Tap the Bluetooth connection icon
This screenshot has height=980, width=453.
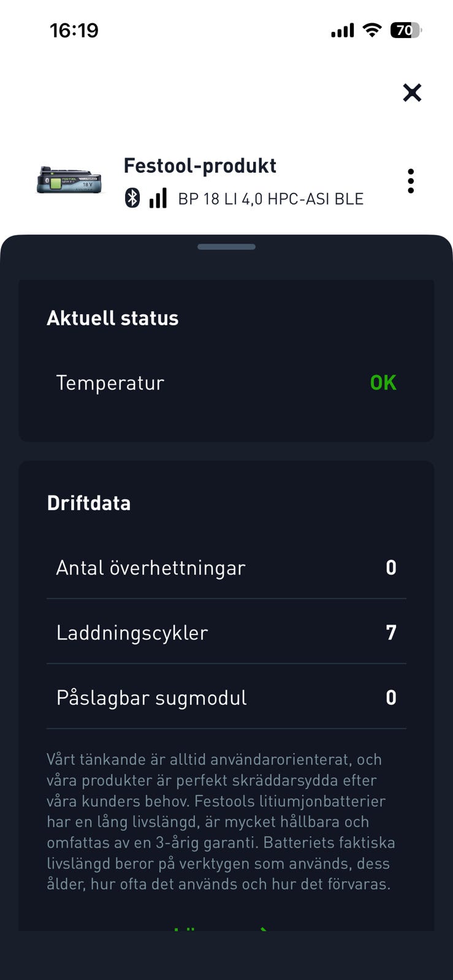click(132, 198)
